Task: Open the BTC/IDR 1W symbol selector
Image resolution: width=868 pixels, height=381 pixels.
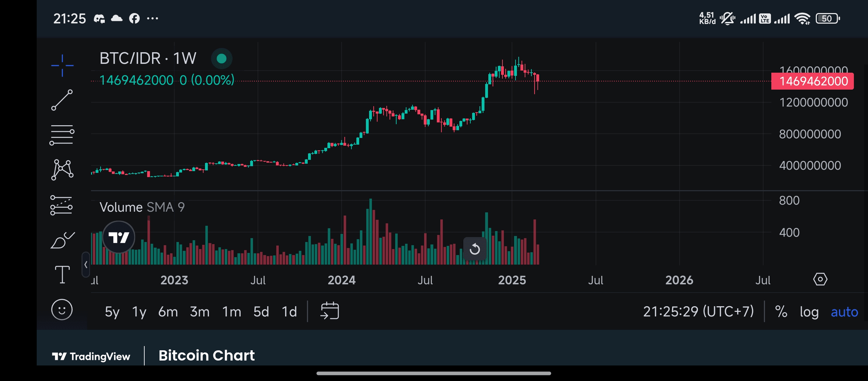Action: (x=147, y=59)
